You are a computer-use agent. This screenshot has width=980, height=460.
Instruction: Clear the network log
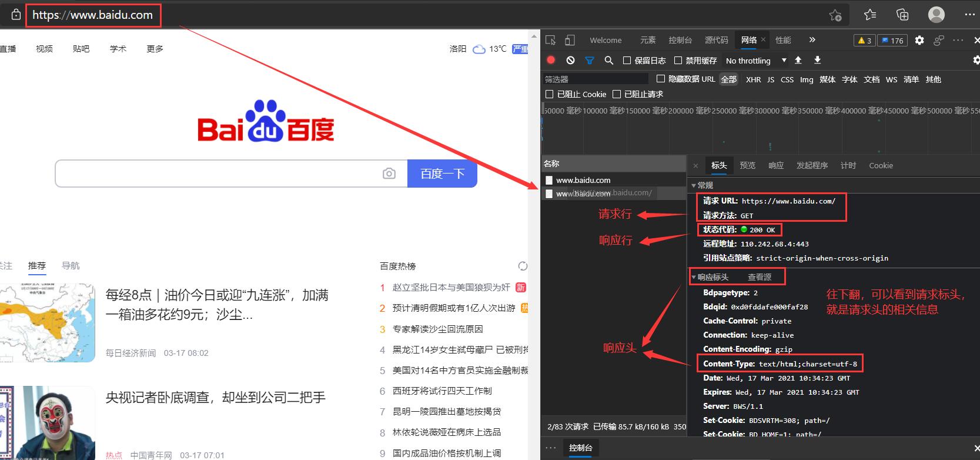(x=570, y=60)
